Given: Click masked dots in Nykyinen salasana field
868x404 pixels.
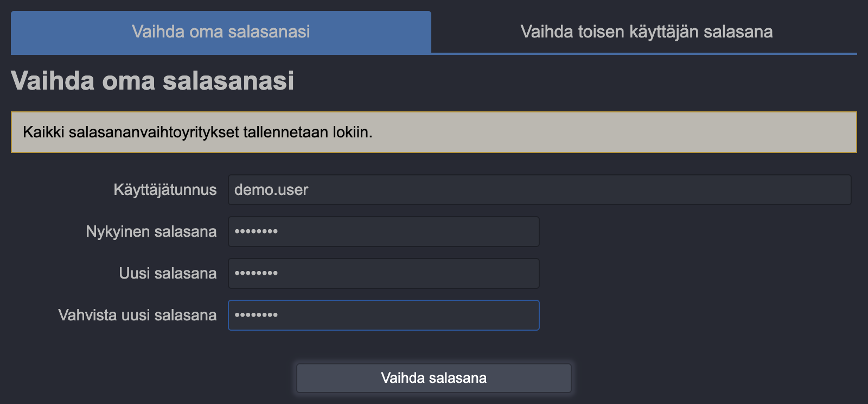Looking at the screenshot, I should click(x=256, y=231).
